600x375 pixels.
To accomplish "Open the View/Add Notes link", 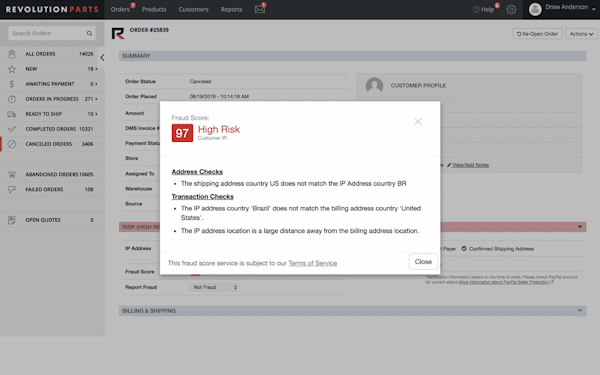I will (x=468, y=165).
